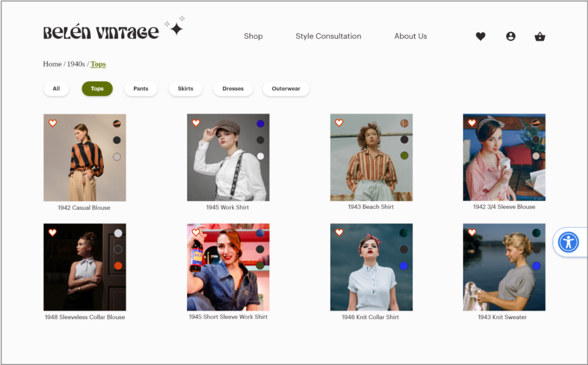Go to About Us page
Viewport: 588px width, 365px height.
coord(411,36)
